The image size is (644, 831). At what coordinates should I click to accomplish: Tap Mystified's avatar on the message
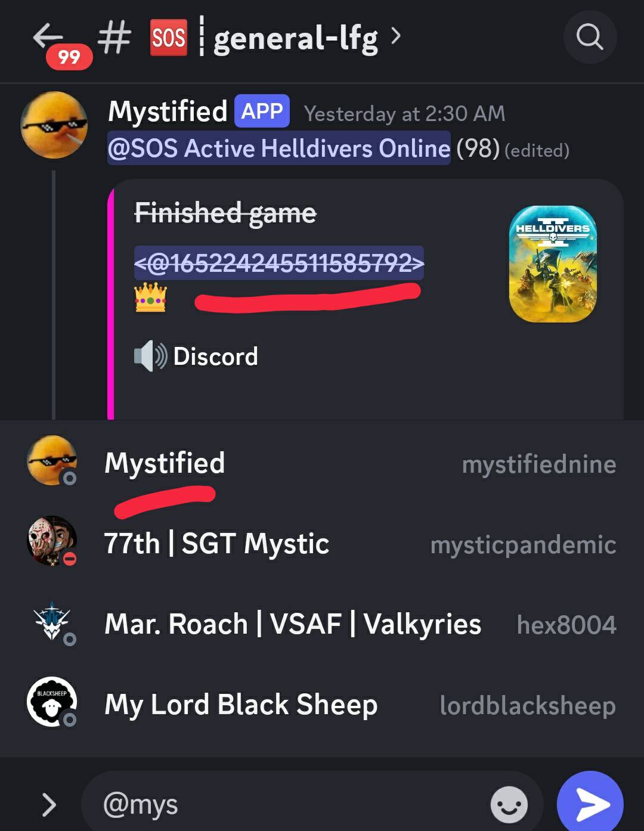(x=54, y=125)
